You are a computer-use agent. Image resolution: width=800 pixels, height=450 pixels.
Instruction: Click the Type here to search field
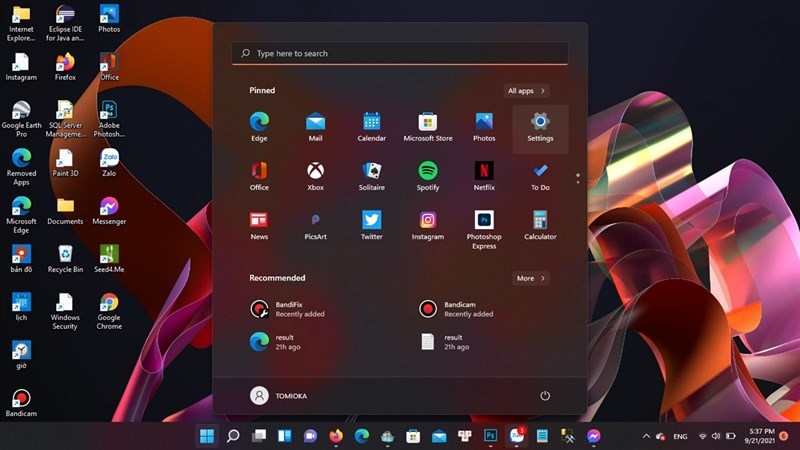click(x=400, y=53)
